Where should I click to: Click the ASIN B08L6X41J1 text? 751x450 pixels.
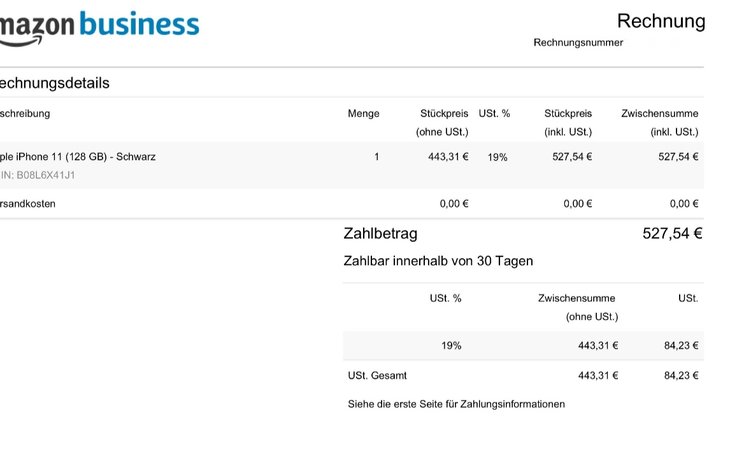point(38,175)
